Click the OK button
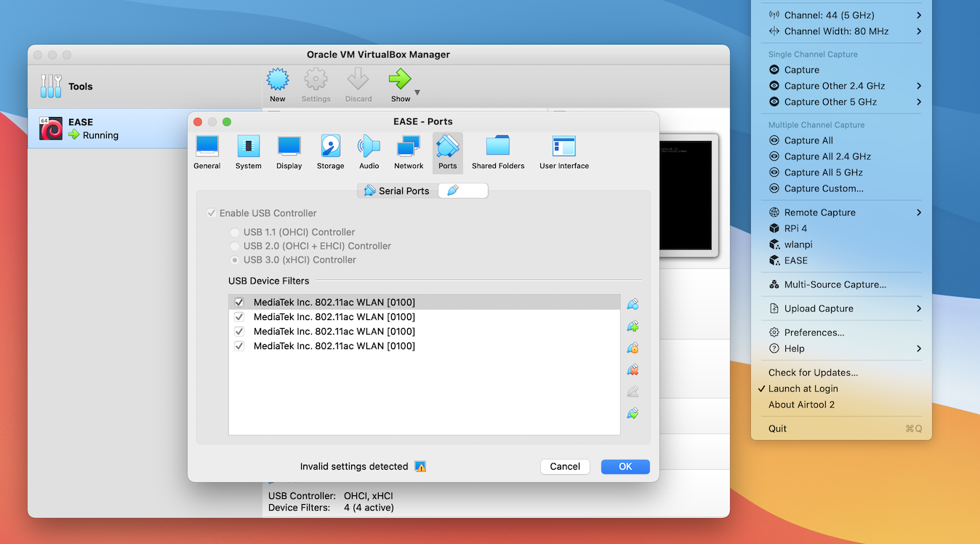This screenshot has height=544, width=980. (625, 467)
